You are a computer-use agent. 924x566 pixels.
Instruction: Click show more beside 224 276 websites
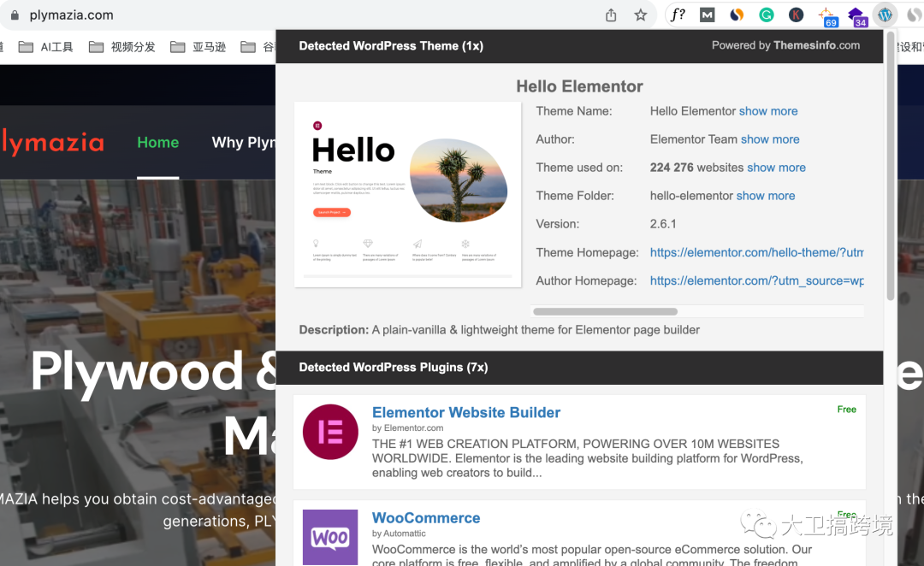[x=776, y=168]
